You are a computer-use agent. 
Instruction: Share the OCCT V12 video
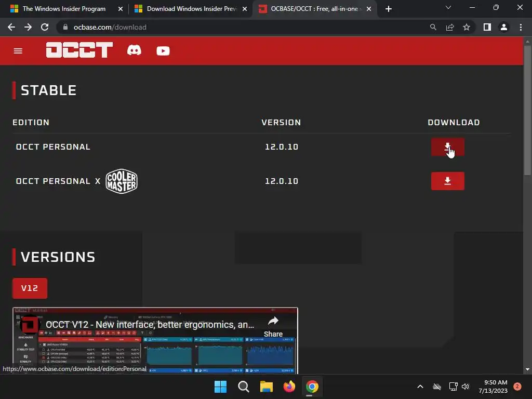tap(273, 327)
